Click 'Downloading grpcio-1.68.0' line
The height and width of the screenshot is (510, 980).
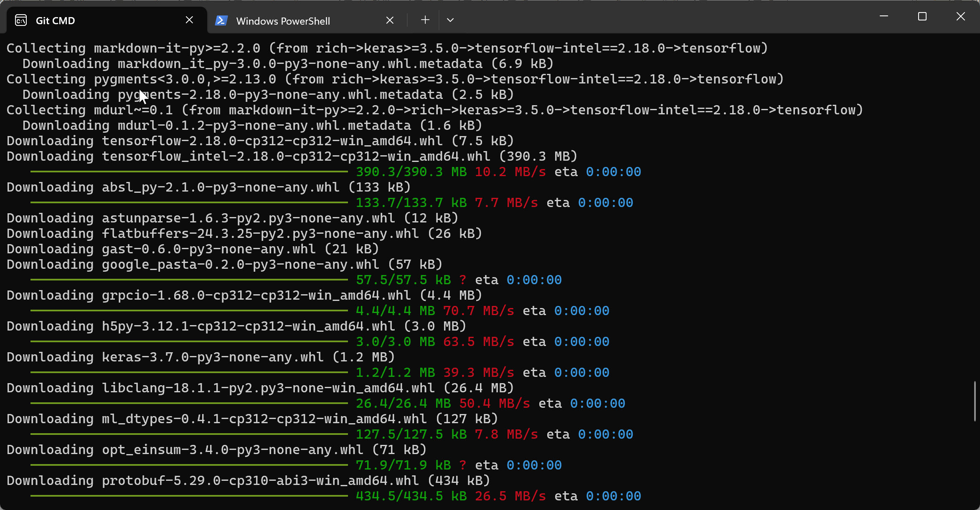(x=244, y=295)
